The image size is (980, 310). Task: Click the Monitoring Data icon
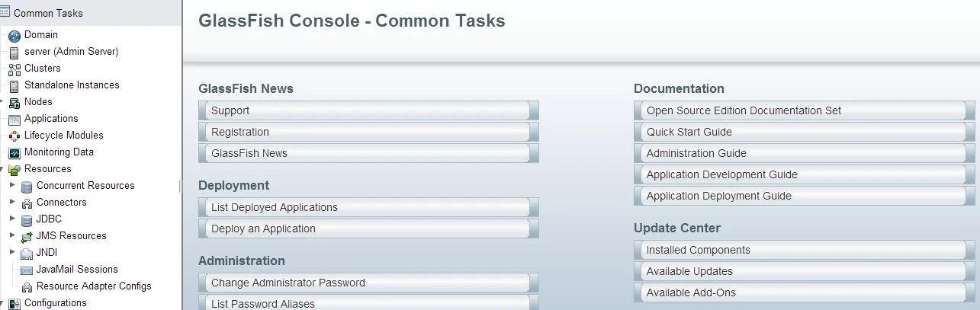click(x=14, y=152)
